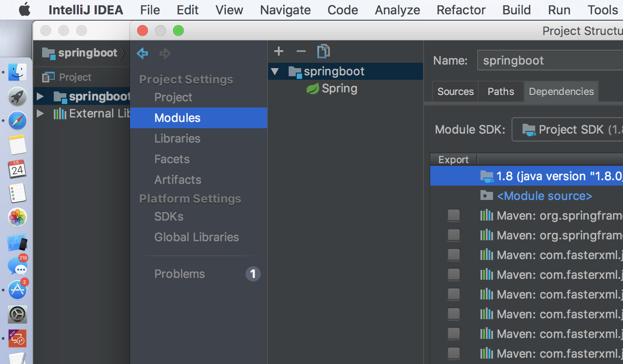Open the File menu
The width and height of the screenshot is (623, 364).
point(150,10)
